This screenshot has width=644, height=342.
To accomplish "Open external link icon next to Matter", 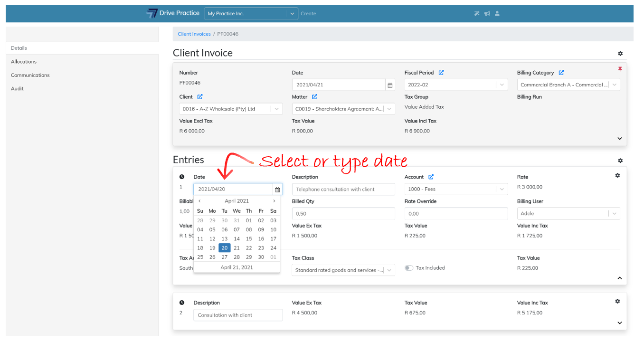I will pos(314,97).
